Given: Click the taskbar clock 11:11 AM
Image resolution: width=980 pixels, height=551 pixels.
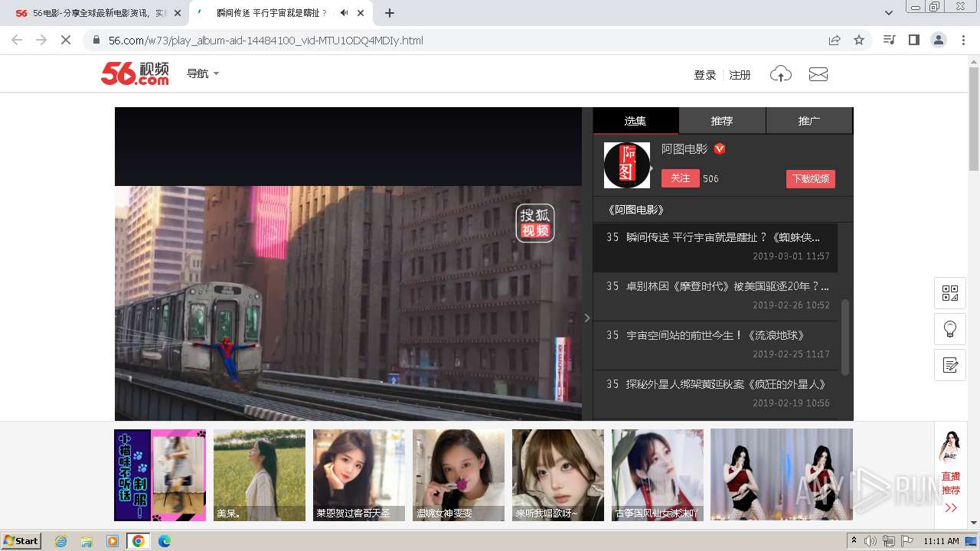Looking at the screenshot, I should click(941, 541).
